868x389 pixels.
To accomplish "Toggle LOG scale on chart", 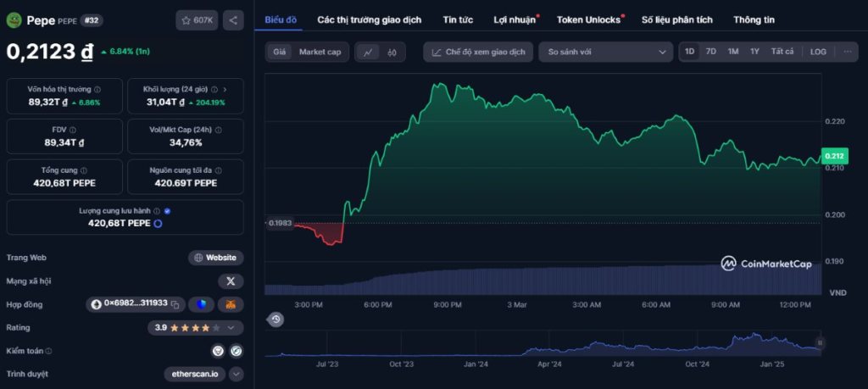I will pyautogui.click(x=818, y=52).
